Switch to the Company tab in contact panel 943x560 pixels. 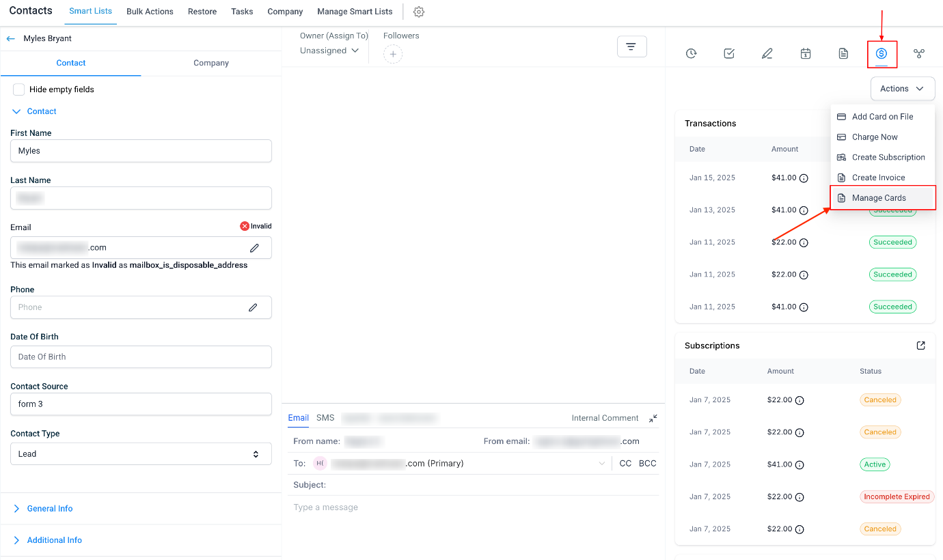click(211, 63)
